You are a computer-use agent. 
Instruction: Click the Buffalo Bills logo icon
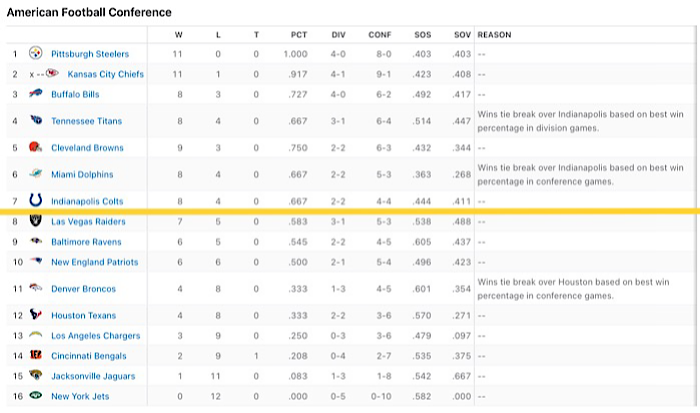click(x=36, y=93)
